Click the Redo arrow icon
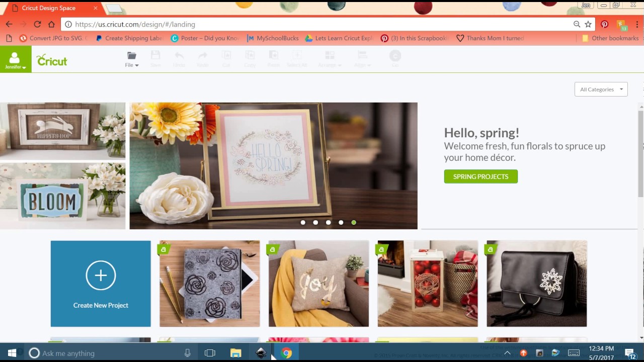Viewport: 644px width, 362px height. tap(203, 55)
